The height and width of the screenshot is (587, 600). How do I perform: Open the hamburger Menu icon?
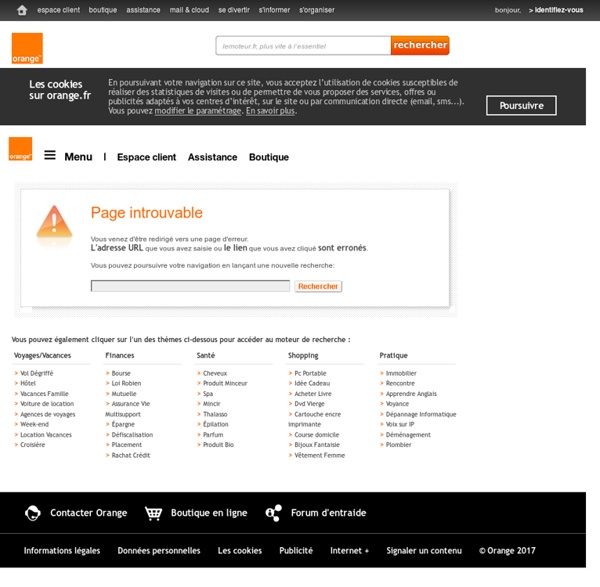pos(50,155)
